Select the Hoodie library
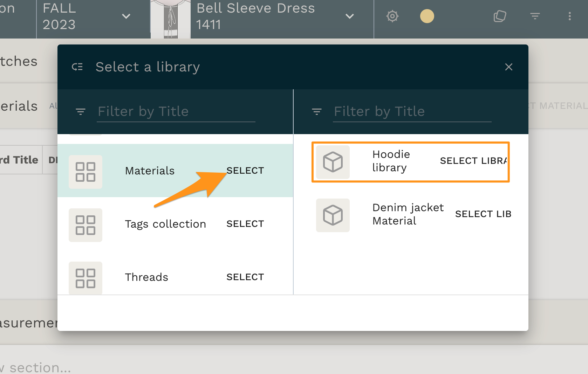Image resolution: width=588 pixels, height=374 pixels. (473, 161)
